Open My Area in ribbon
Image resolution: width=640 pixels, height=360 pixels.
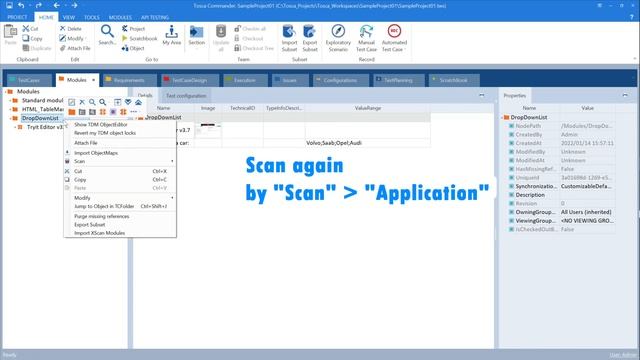[x=171, y=35]
